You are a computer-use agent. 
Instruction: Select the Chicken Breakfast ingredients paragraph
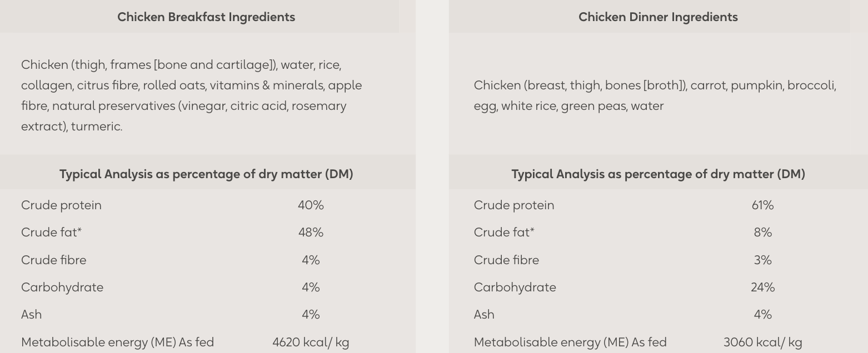[x=192, y=95]
